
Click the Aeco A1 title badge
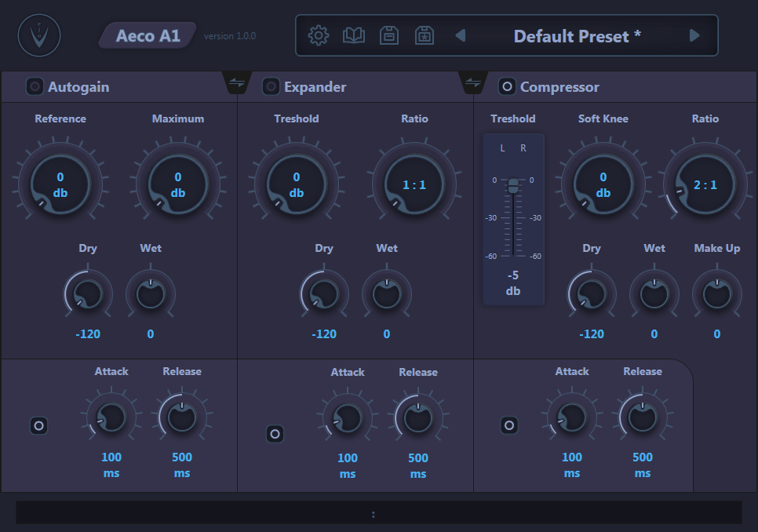tap(148, 35)
